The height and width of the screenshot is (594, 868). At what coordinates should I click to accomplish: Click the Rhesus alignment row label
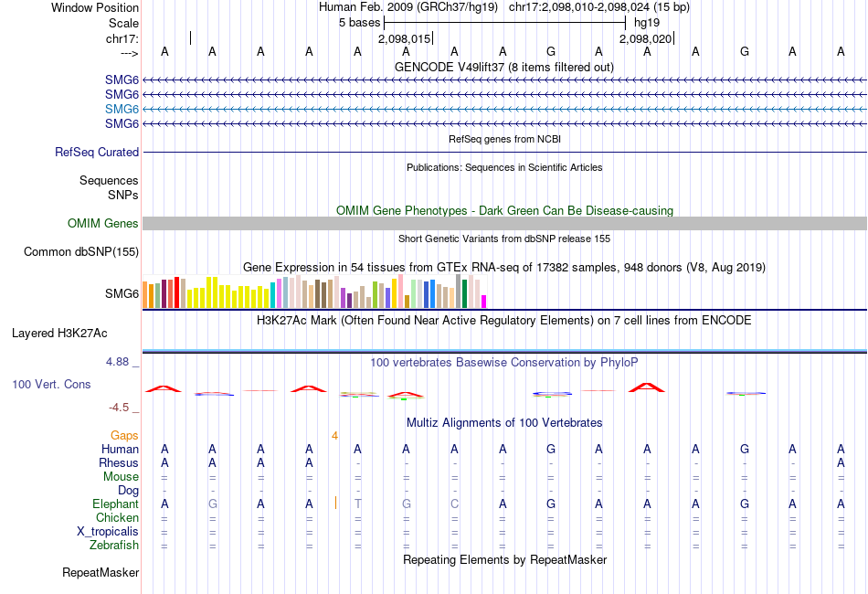coord(119,462)
